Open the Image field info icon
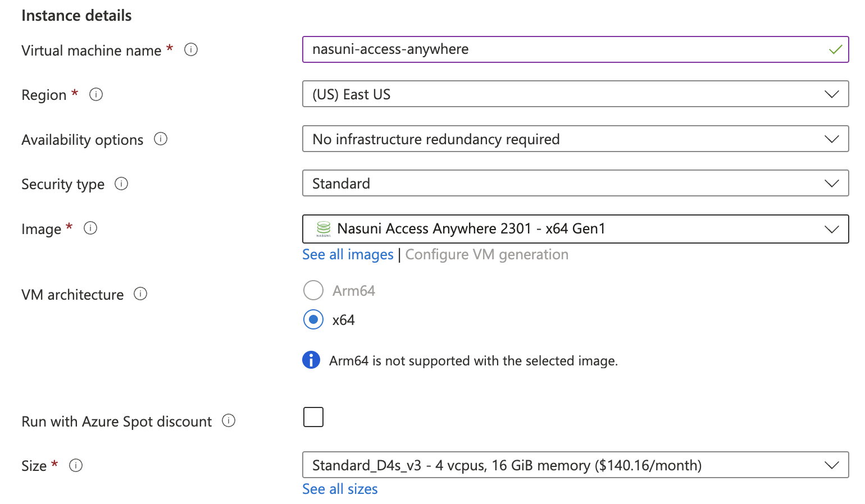 [90, 228]
